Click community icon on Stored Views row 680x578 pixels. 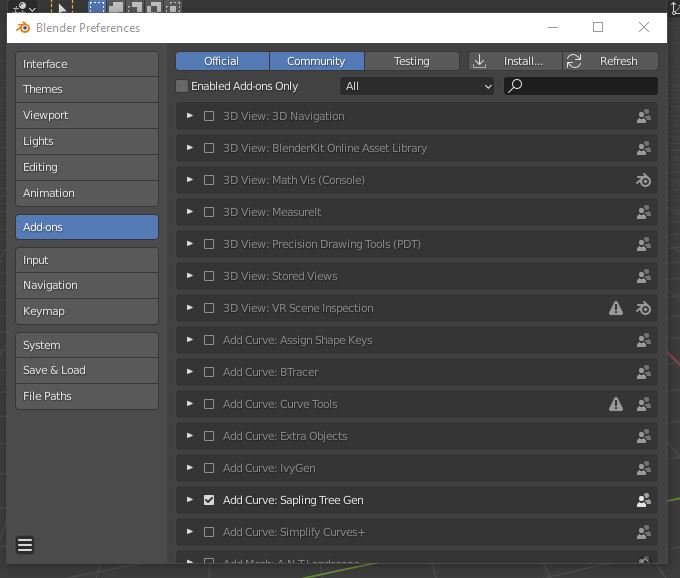point(644,276)
